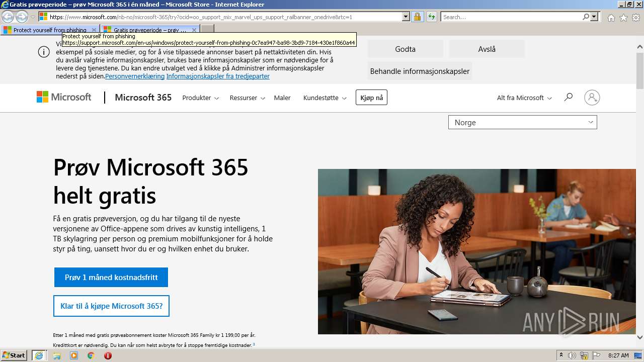
Task: Go forward with browser Forward arrow
Action: coord(22,17)
